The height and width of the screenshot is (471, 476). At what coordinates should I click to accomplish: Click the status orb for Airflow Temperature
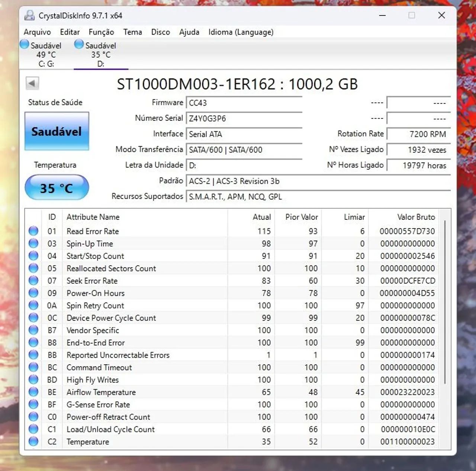(33, 392)
